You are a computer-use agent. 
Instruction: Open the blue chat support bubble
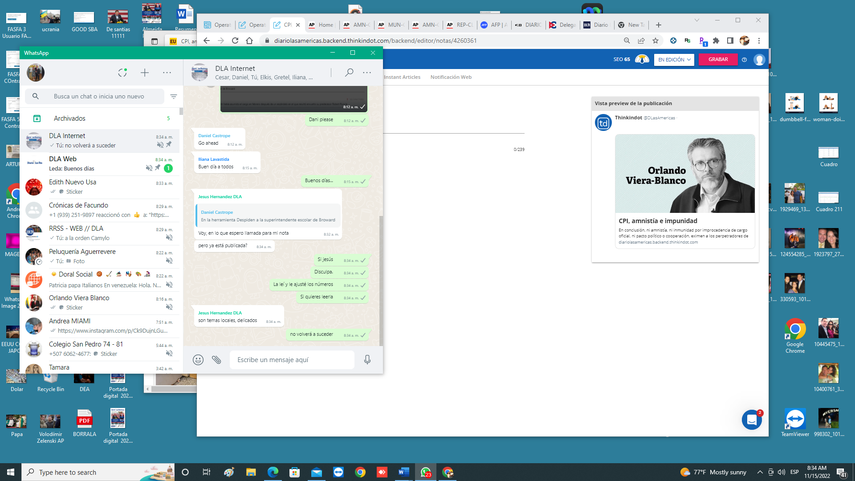[752, 420]
